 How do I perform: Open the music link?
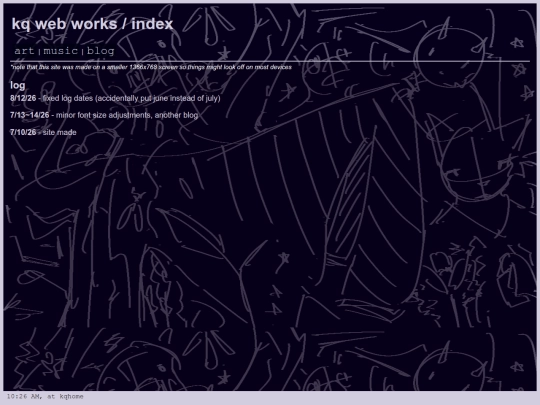click(x=61, y=51)
